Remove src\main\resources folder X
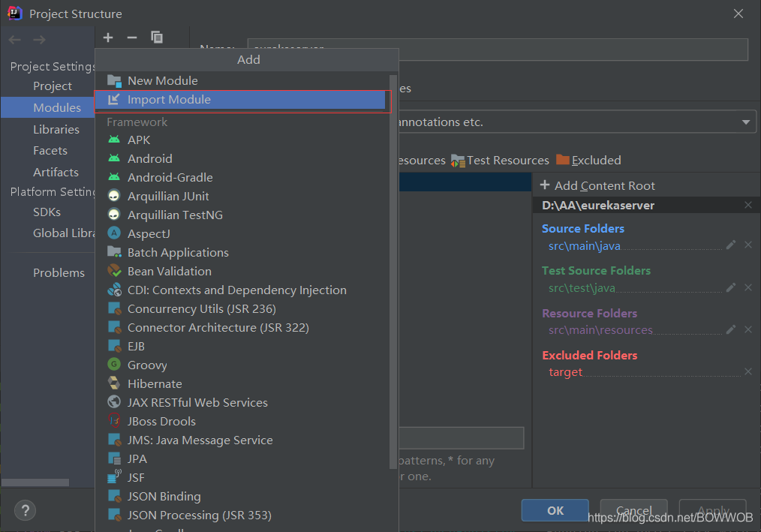Image resolution: width=761 pixels, height=532 pixels. [x=748, y=329]
